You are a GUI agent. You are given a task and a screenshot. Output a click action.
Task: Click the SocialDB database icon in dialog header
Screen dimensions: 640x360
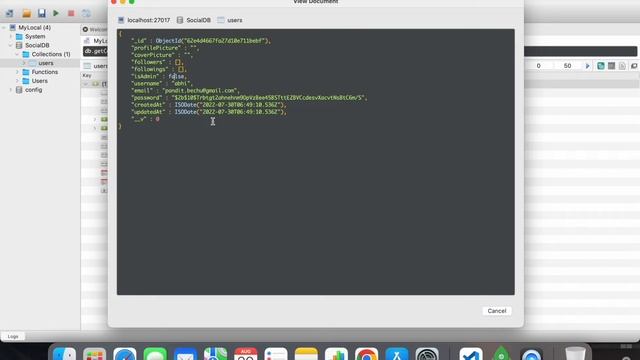coord(180,20)
